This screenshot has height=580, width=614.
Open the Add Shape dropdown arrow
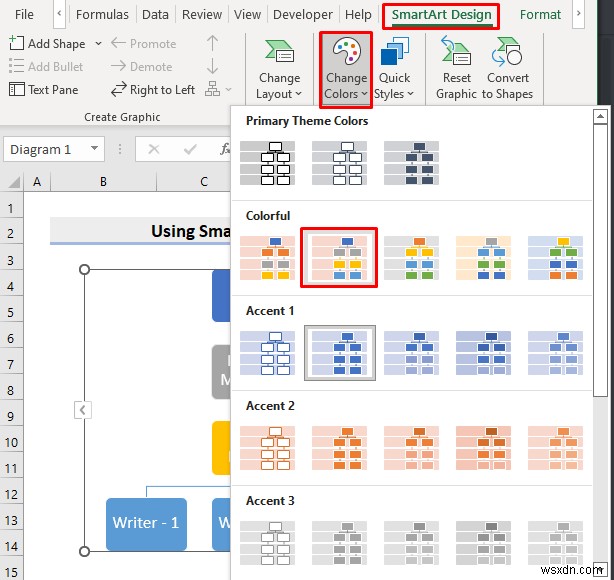pos(98,43)
